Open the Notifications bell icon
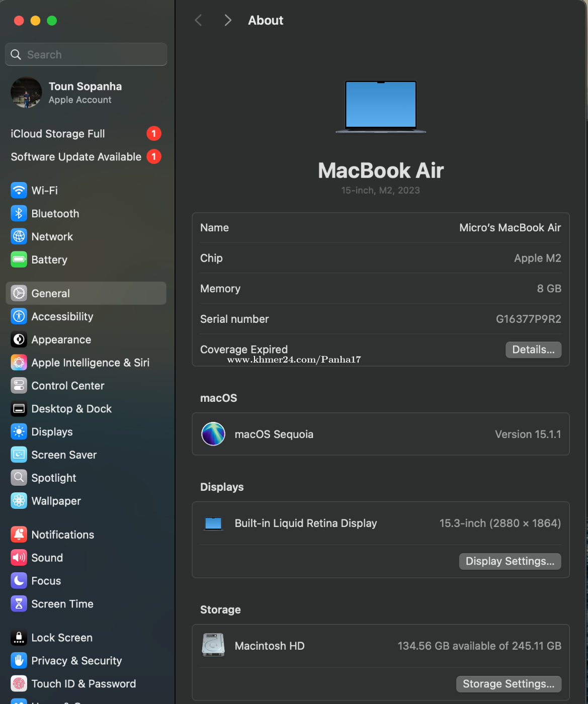Viewport: 588px width, 704px height. coord(19,535)
